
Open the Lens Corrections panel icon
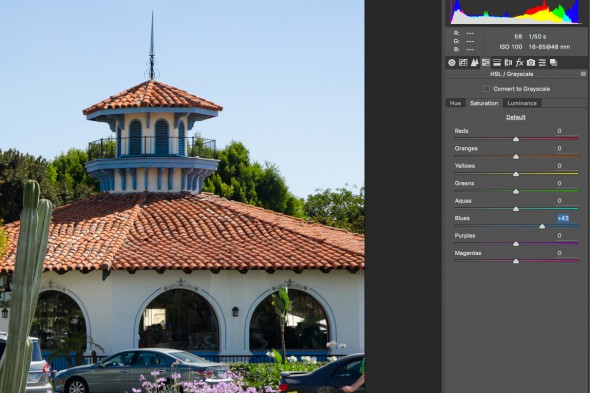[508, 62]
